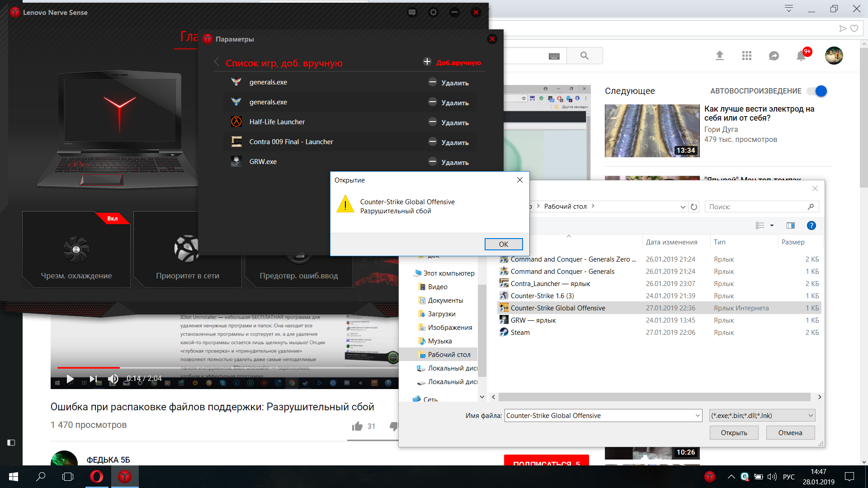
Task: Mute the YouTube video volume
Action: click(113, 379)
